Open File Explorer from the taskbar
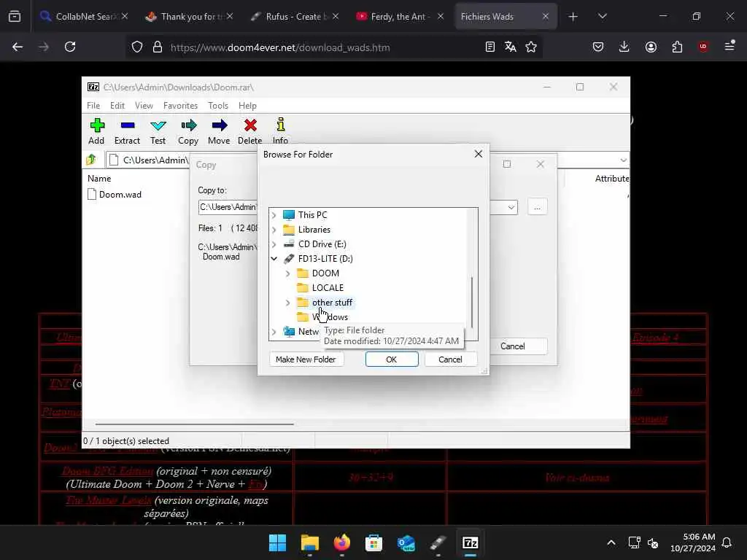Image resolution: width=747 pixels, height=560 pixels. pyautogui.click(x=309, y=542)
